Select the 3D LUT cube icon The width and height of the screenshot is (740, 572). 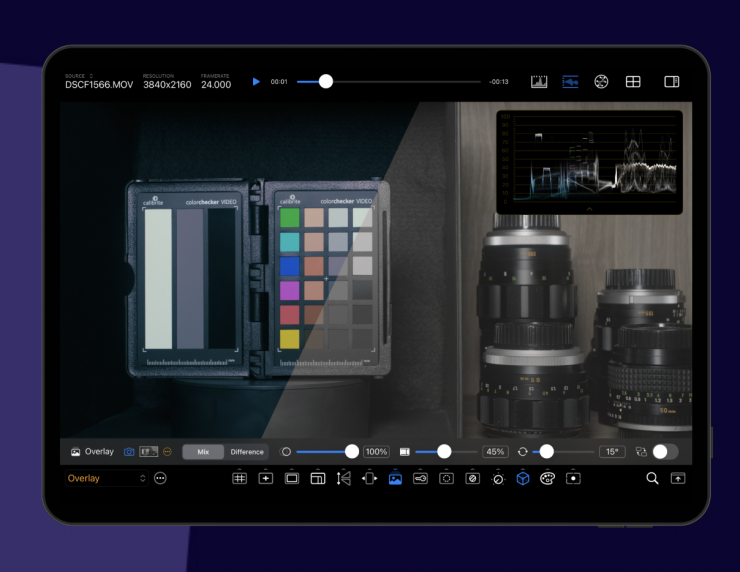pos(522,479)
